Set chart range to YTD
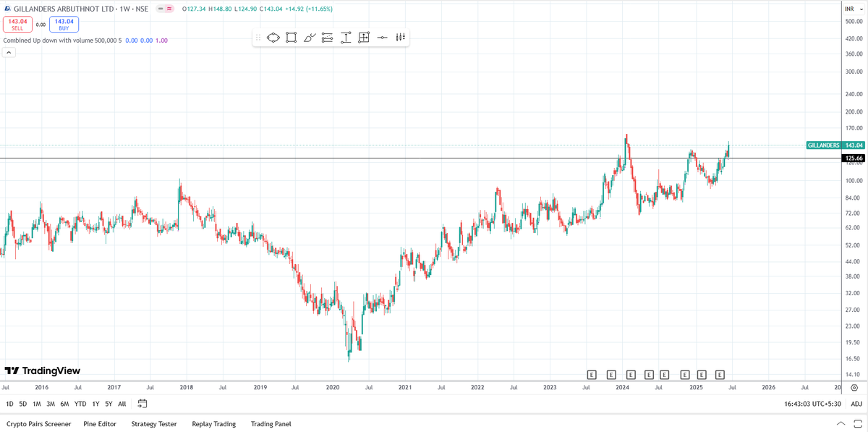The width and height of the screenshot is (868, 432). [x=80, y=404]
